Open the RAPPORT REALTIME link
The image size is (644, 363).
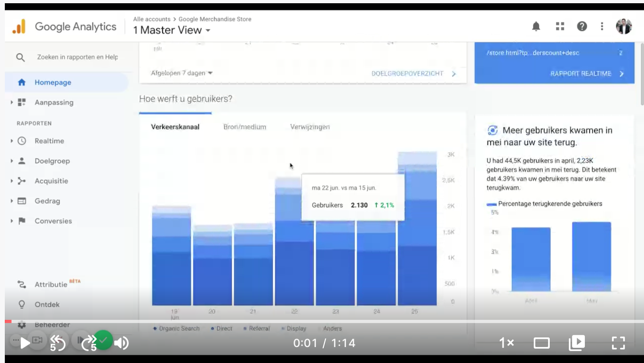click(587, 73)
